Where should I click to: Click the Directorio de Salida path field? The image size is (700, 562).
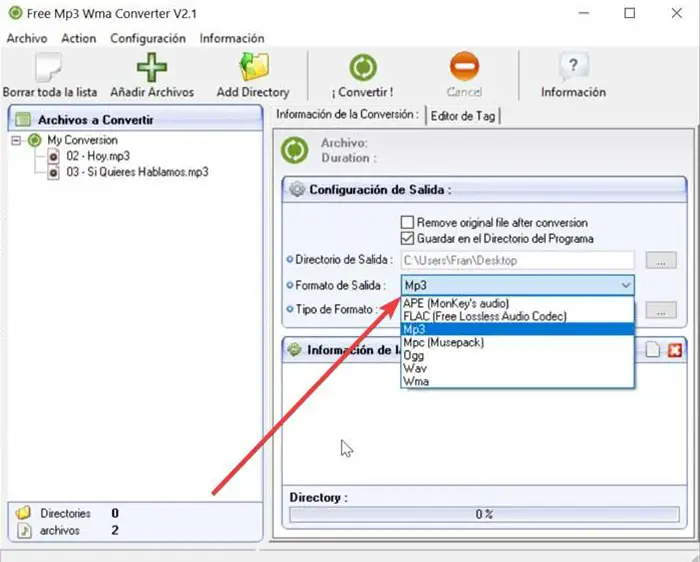coord(517,260)
